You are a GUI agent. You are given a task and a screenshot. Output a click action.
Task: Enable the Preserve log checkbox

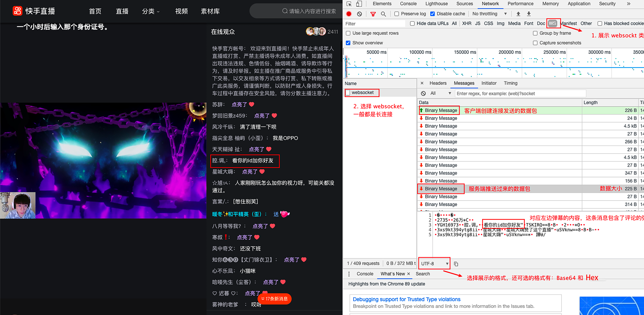[x=396, y=14]
